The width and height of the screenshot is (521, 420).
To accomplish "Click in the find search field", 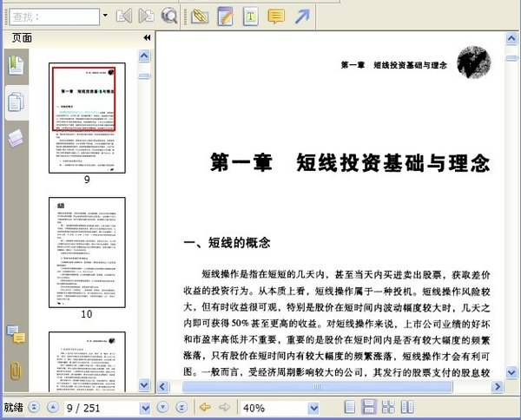I will [55, 16].
